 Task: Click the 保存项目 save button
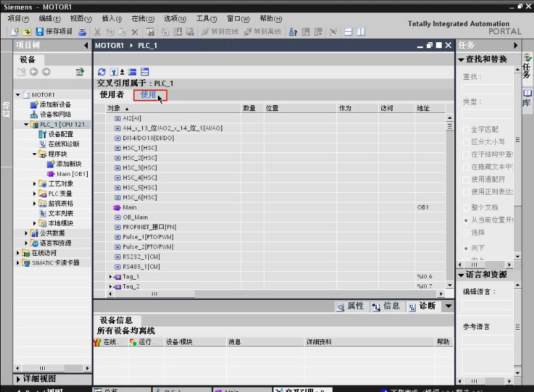[54, 32]
